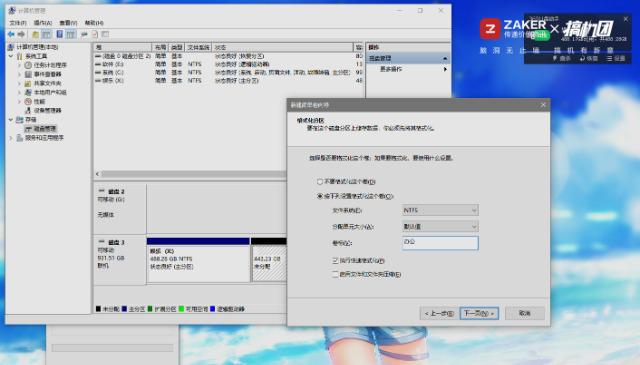Click the Volume (卷) column header

(x=123, y=47)
